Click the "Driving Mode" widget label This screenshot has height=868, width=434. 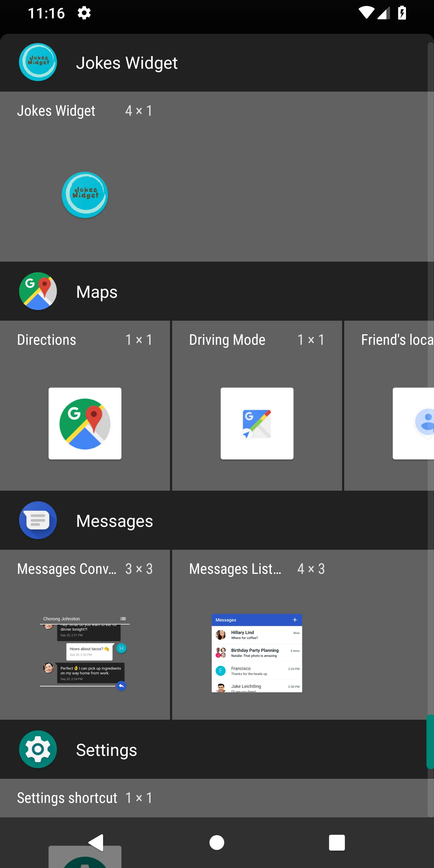coord(227,340)
